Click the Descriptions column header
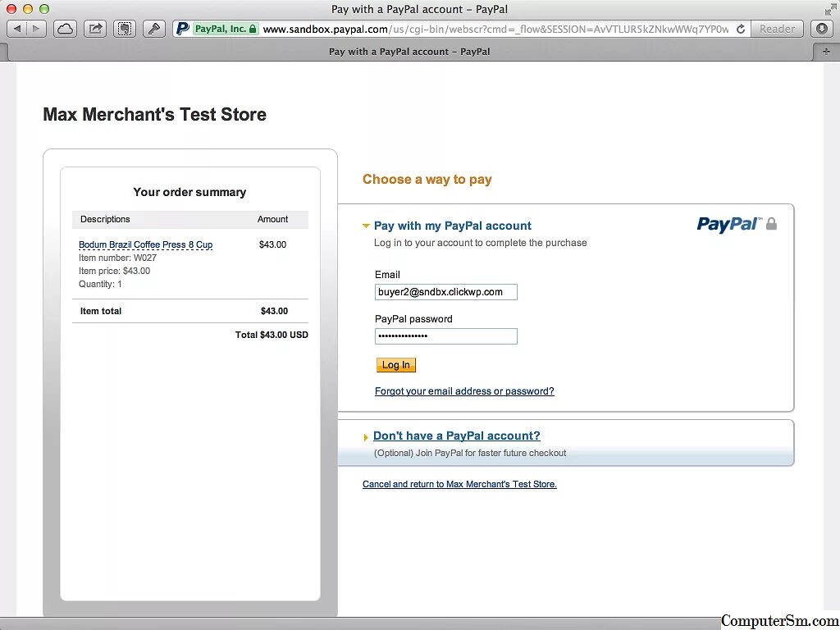840x630 pixels. click(x=105, y=219)
